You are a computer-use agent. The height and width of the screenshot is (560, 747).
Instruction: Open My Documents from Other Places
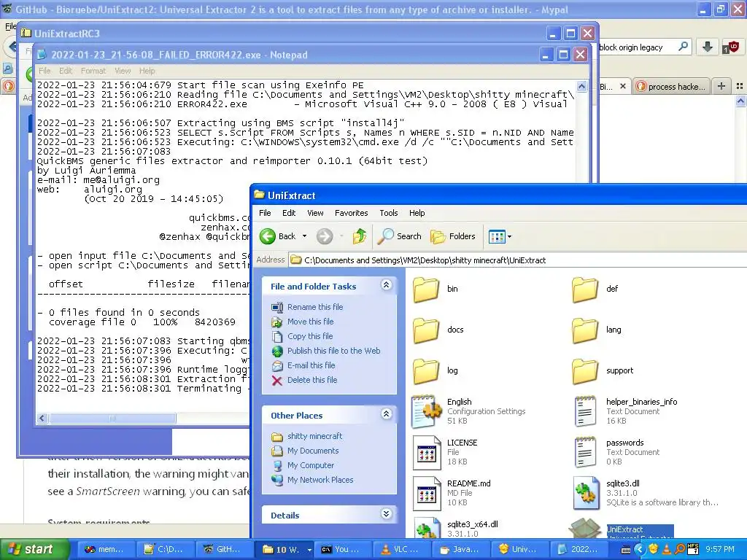point(312,451)
